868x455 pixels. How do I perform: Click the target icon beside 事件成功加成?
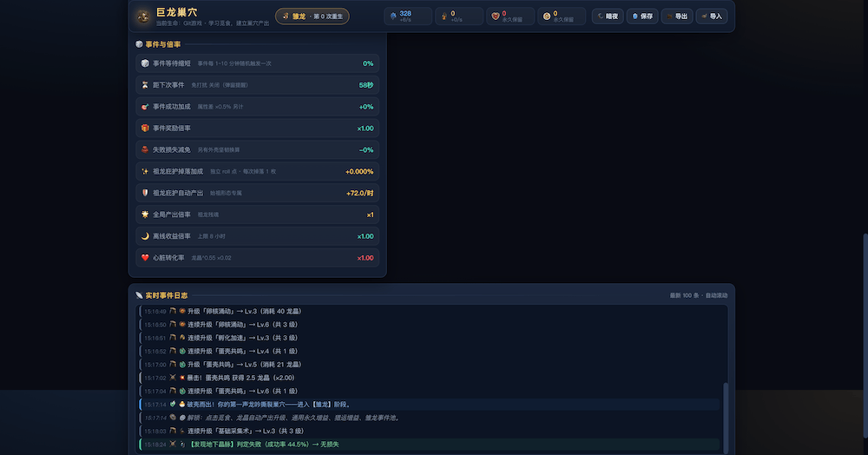[x=145, y=106]
